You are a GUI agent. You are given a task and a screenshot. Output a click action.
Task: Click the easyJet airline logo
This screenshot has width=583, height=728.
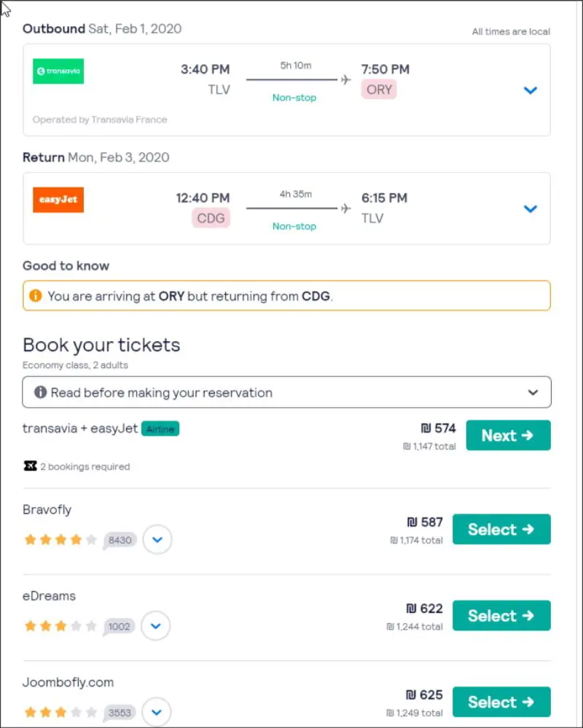point(58,200)
